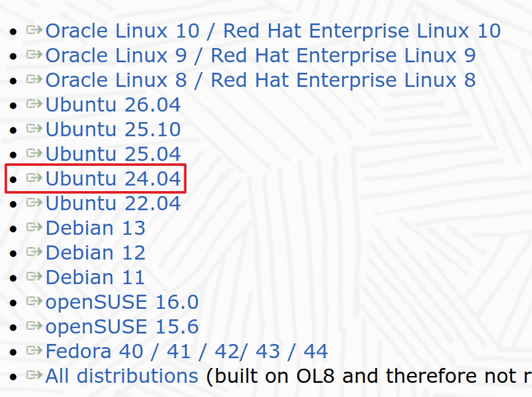Screen dimensions: 532x397
Task: Open the All distributions link
Action: click(122, 376)
